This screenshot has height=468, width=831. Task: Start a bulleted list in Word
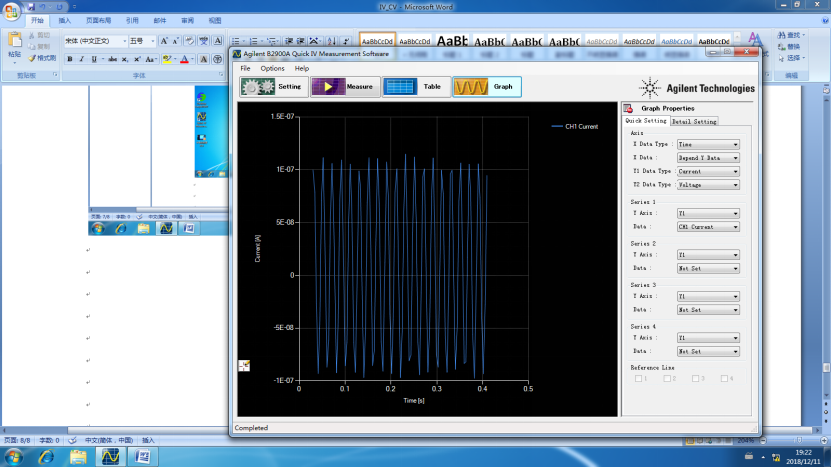(x=236, y=41)
